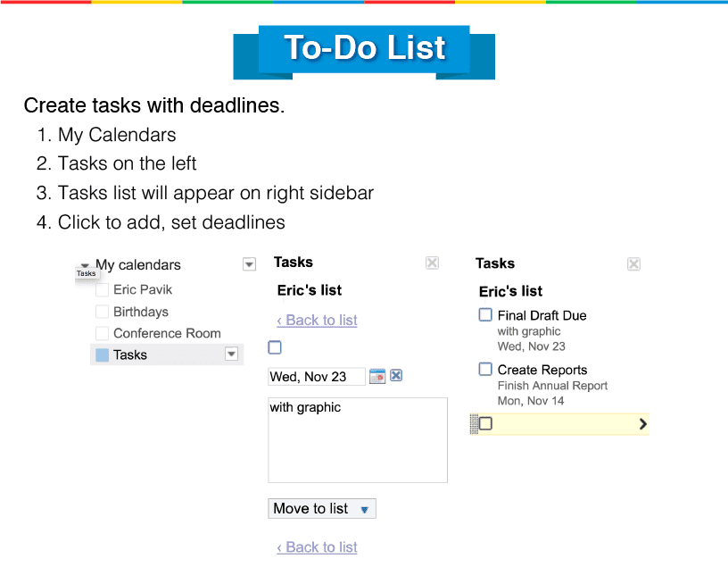
Task: Click the bottom Back to list link
Action: pos(317,547)
